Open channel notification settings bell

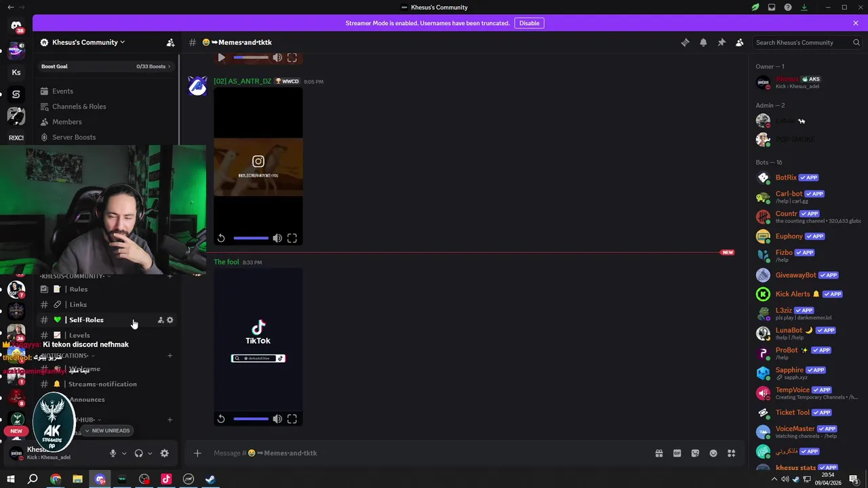(x=703, y=42)
